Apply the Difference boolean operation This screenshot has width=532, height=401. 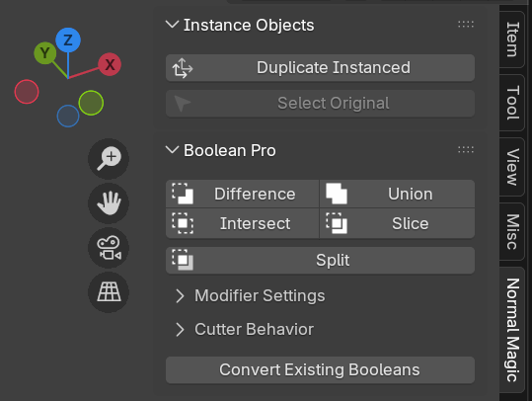[242, 194]
